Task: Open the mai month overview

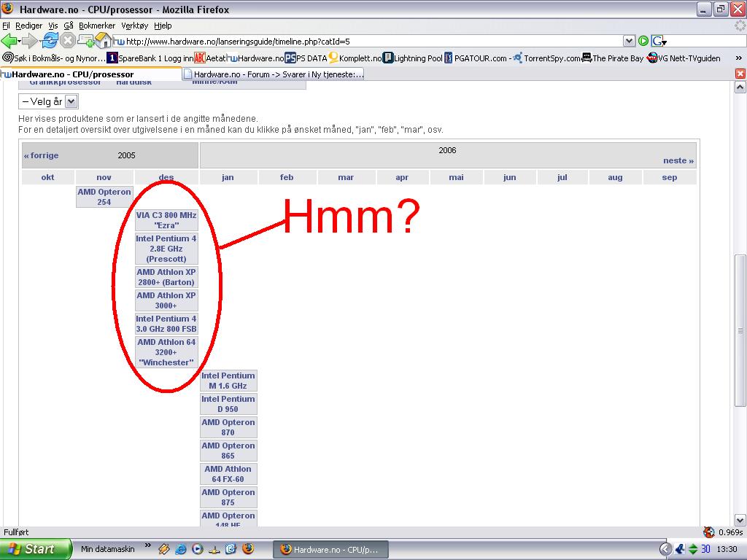Action: (x=456, y=177)
